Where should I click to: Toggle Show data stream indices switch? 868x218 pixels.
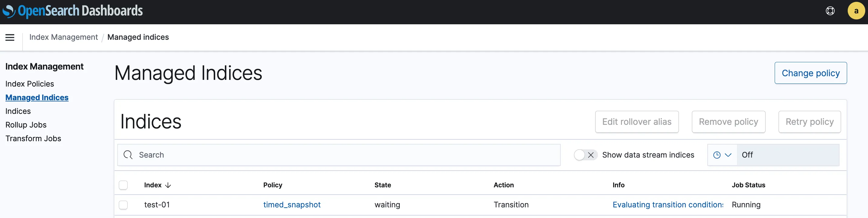[585, 155]
